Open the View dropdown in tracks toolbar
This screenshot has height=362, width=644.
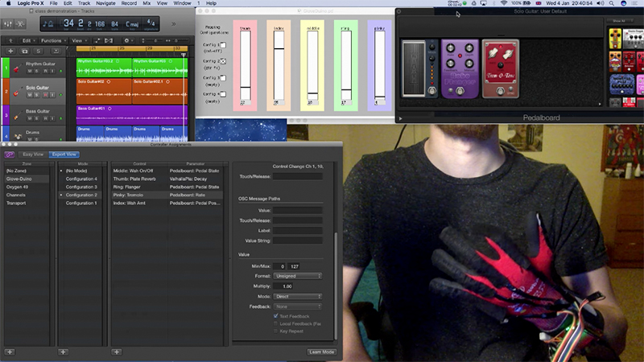(x=78, y=41)
